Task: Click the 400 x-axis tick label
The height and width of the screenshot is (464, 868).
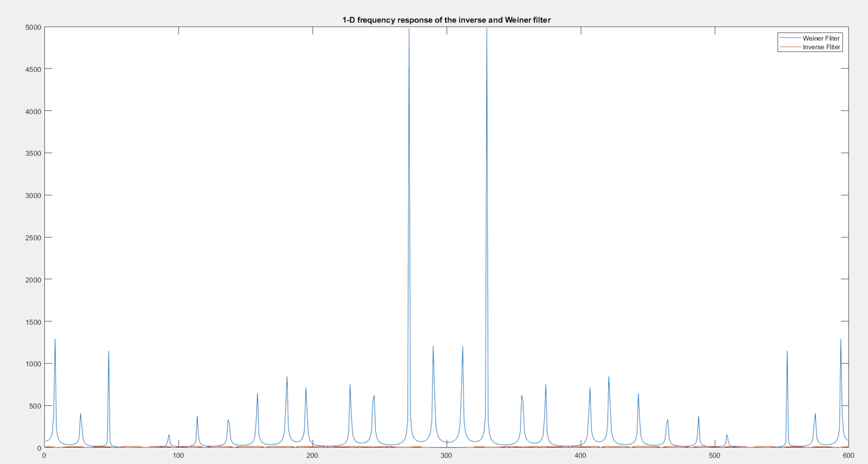Action: coord(580,456)
